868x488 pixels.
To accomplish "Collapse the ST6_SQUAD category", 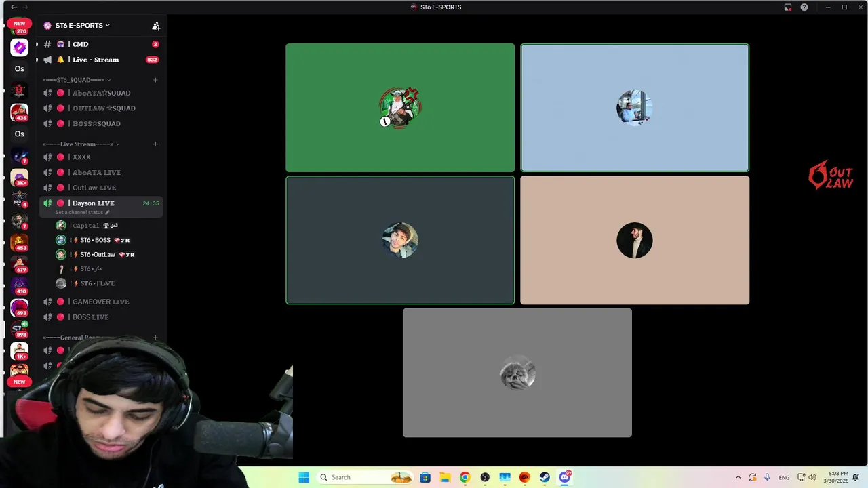I will click(77, 80).
